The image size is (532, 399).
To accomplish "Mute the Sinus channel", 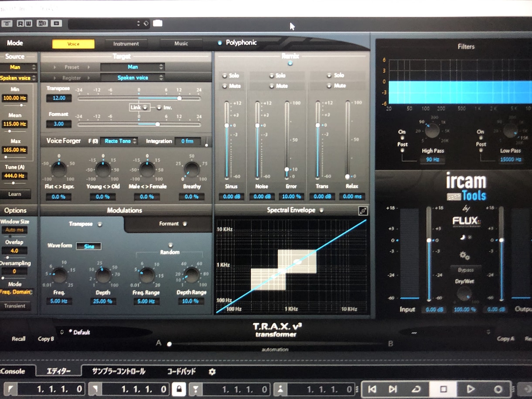I will 225,86.
